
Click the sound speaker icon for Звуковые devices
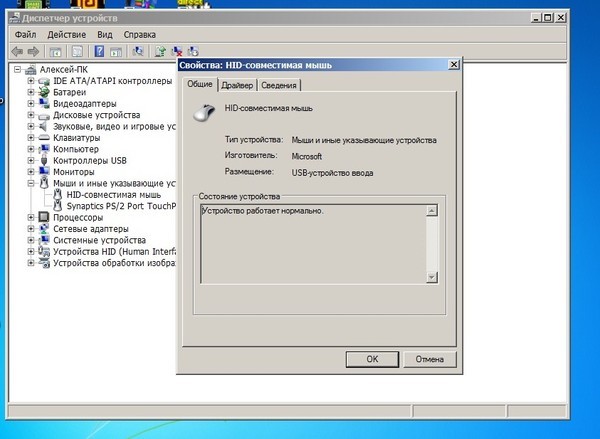tap(43, 126)
